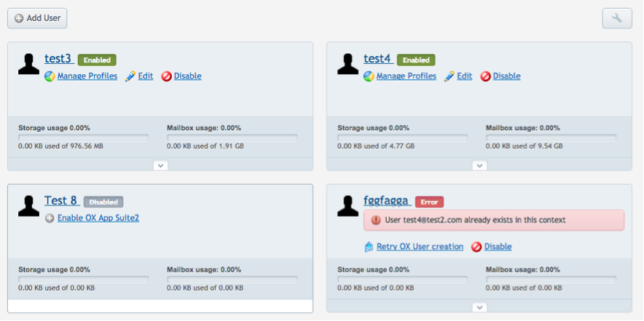Click Disable link for fggfagga
Screen dimensions: 644x321
[x=498, y=247]
